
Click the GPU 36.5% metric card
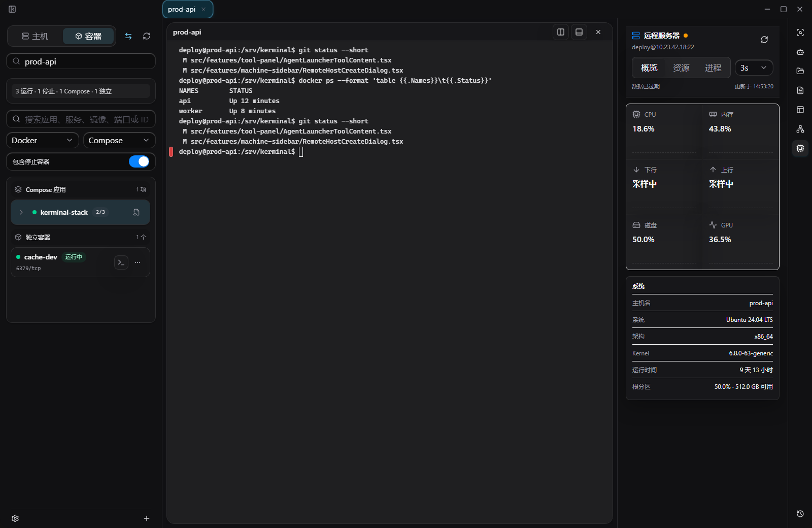[741, 242]
